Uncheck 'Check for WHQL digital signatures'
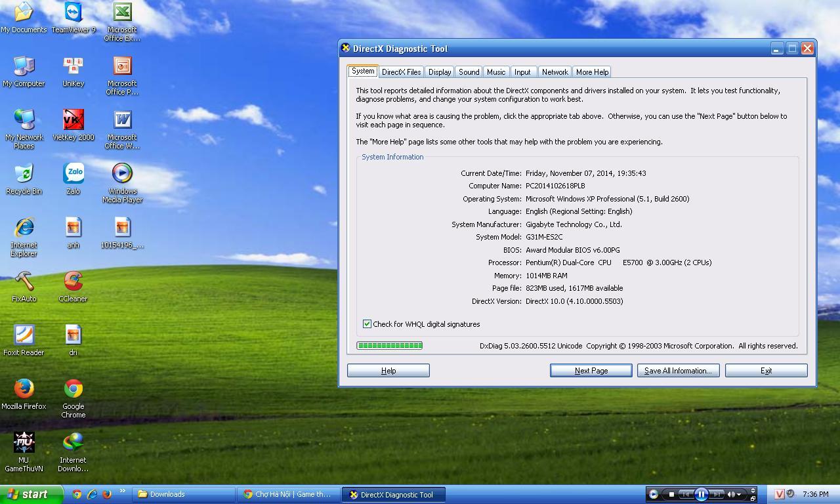 (x=367, y=324)
